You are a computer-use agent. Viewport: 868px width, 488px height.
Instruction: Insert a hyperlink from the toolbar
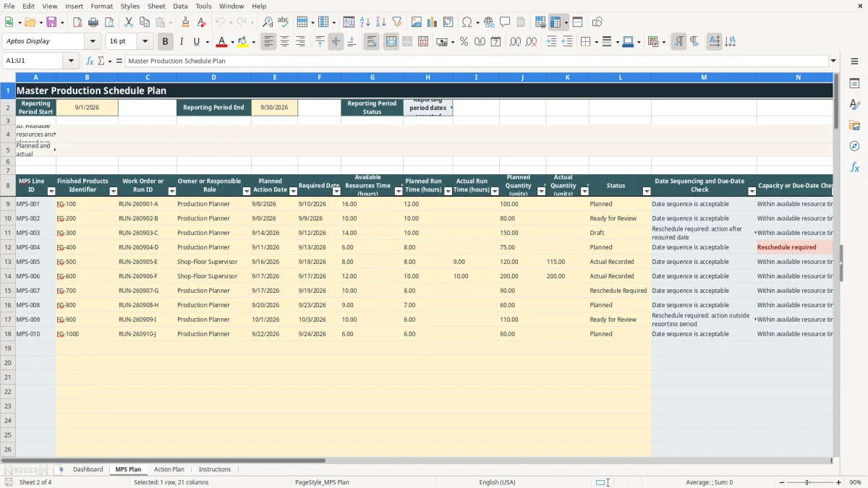coord(489,22)
